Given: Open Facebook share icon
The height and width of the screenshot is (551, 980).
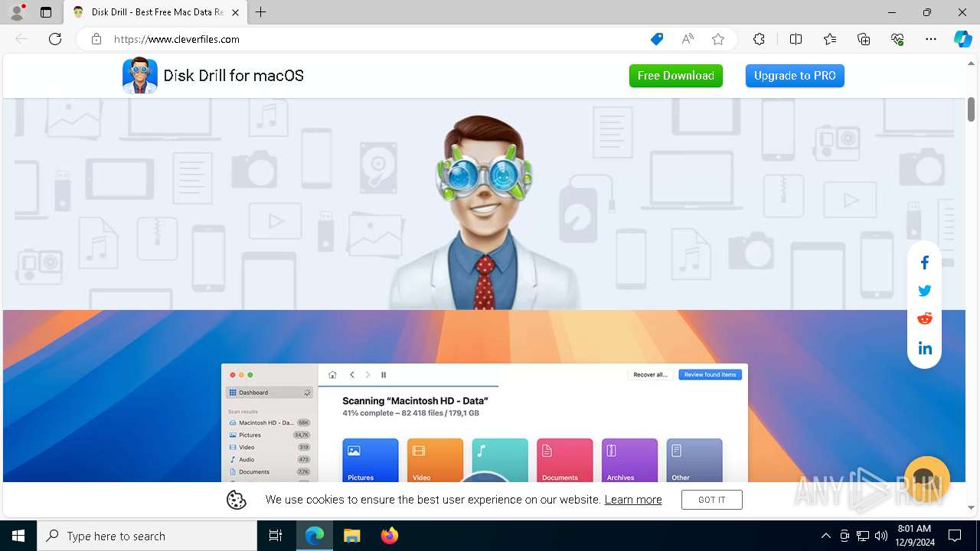Looking at the screenshot, I should pos(925,262).
